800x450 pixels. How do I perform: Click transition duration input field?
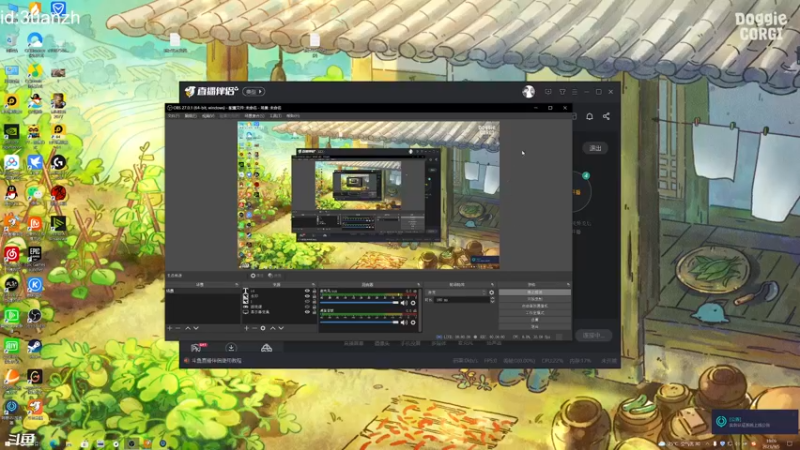(x=461, y=300)
